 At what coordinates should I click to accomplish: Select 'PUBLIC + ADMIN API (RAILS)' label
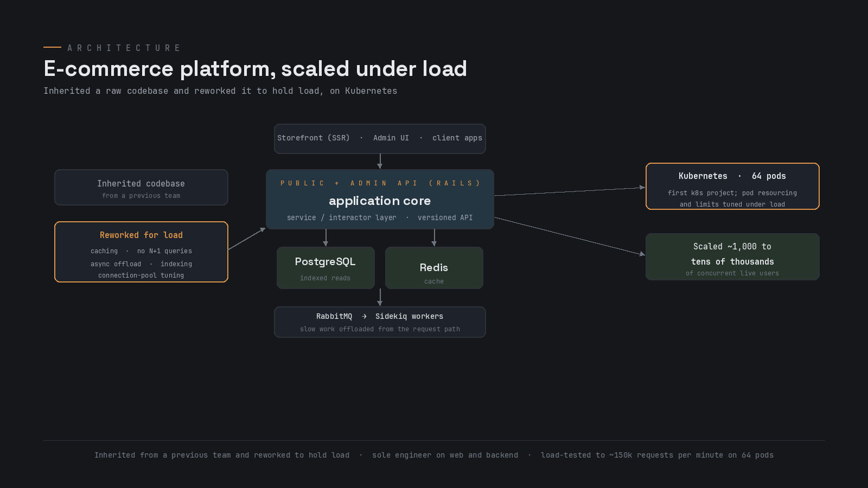coord(380,183)
